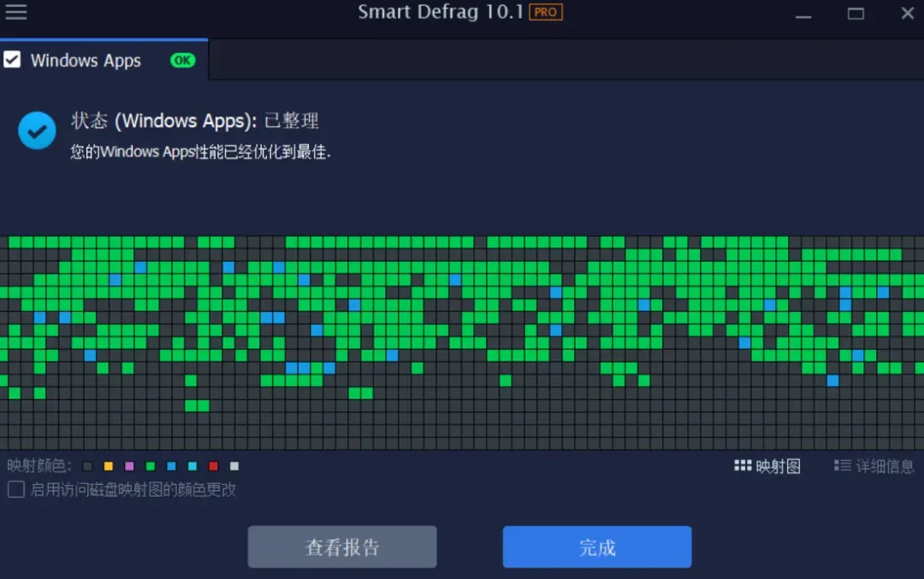Viewport: 924px width, 579px height.
Task: Click the blue checkmark status icon
Action: pos(37,130)
